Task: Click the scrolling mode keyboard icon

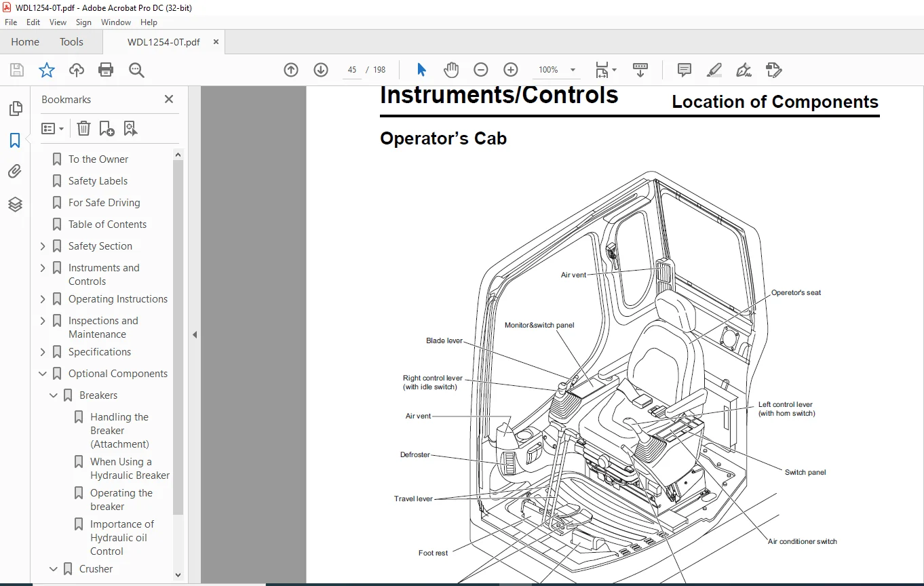Action: (640, 70)
